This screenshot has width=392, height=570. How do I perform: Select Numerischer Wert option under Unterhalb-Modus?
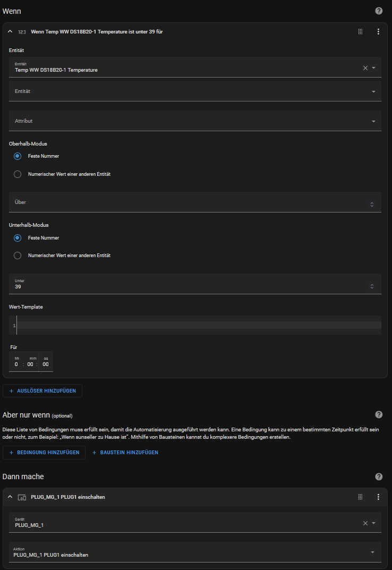[18, 256]
